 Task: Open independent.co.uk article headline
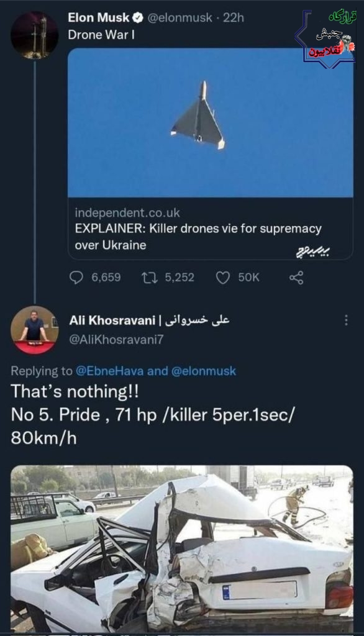(x=198, y=237)
